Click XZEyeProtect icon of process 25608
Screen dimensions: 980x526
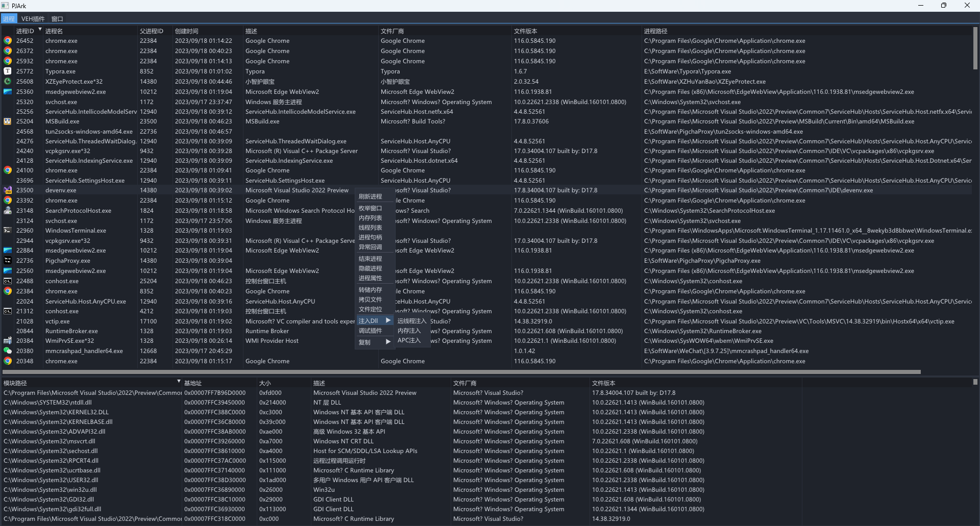[x=8, y=82]
